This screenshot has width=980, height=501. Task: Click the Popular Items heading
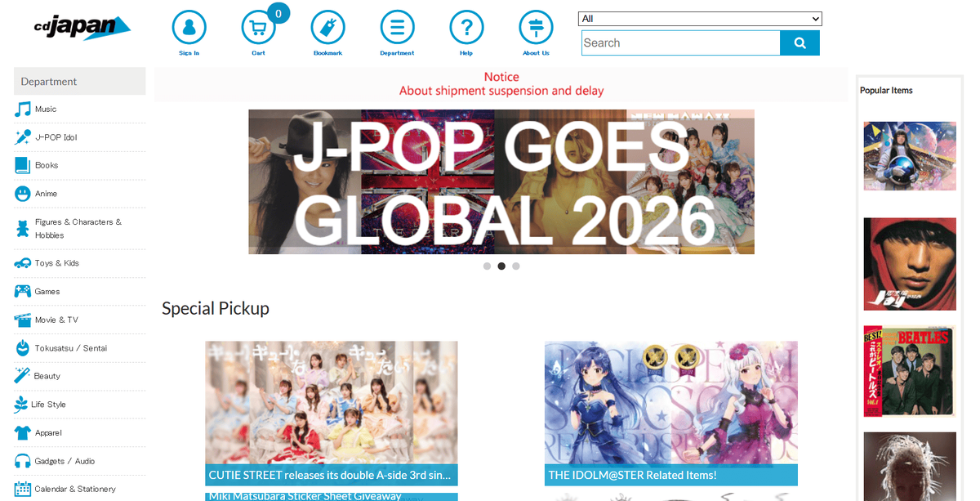click(886, 90)
